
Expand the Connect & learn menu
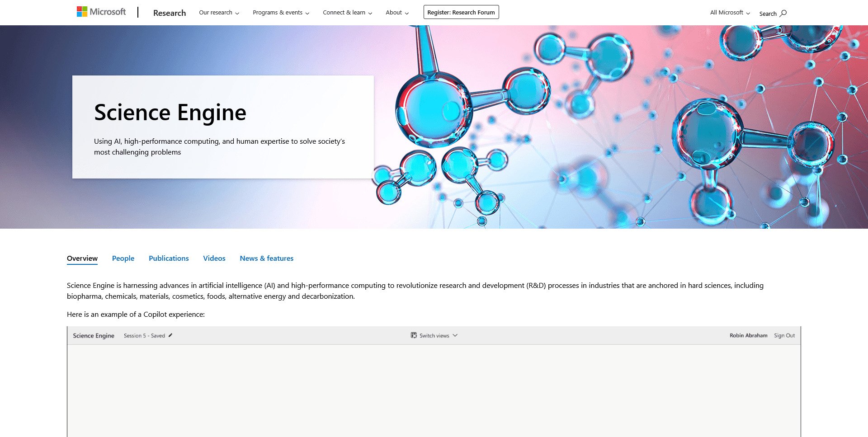[x=348, y=13]
